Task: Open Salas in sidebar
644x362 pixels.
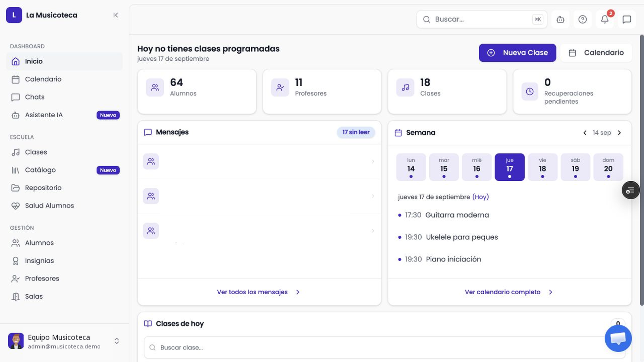Action: 64,296
